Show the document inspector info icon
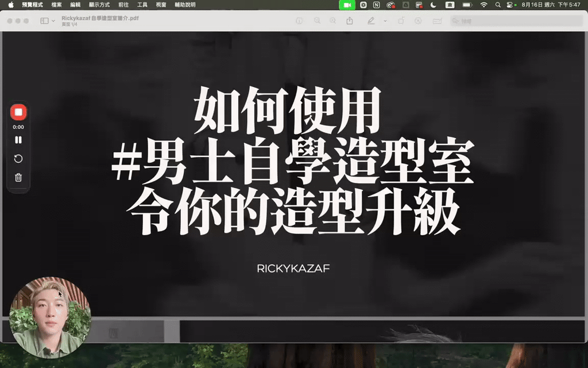Screen dimensions: 588x368 tap(299, 21)
